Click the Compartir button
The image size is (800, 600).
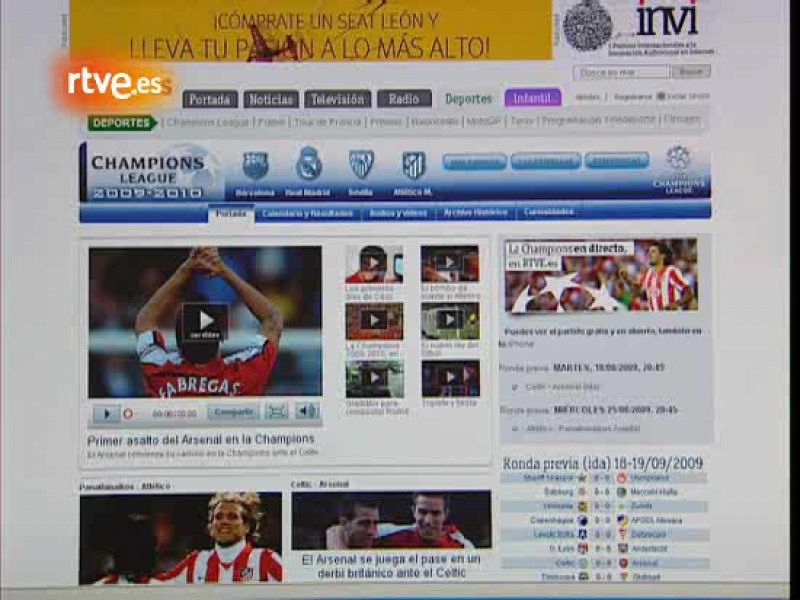point(235,411)
